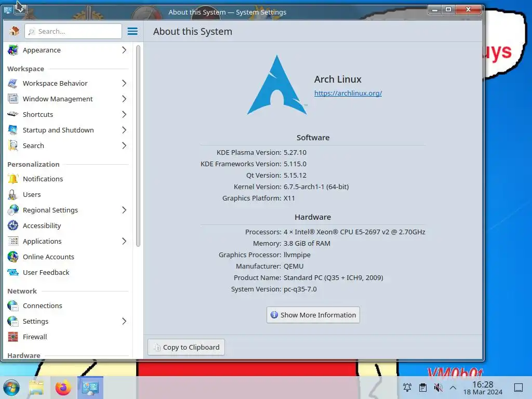Click the muted volume tray icon
This screenshot has width=532, height=399.
click(x=438, y=388)
